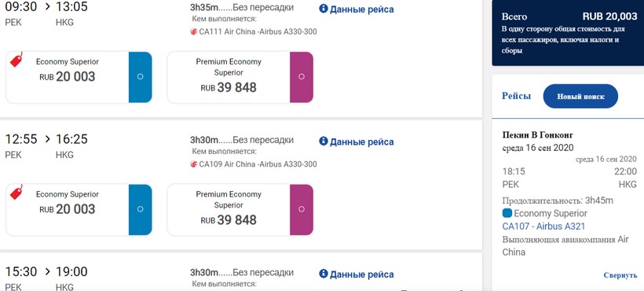The image size is (644, 291).
Task: Collapse flight summary via Свернуть
Action: [620, 275]
